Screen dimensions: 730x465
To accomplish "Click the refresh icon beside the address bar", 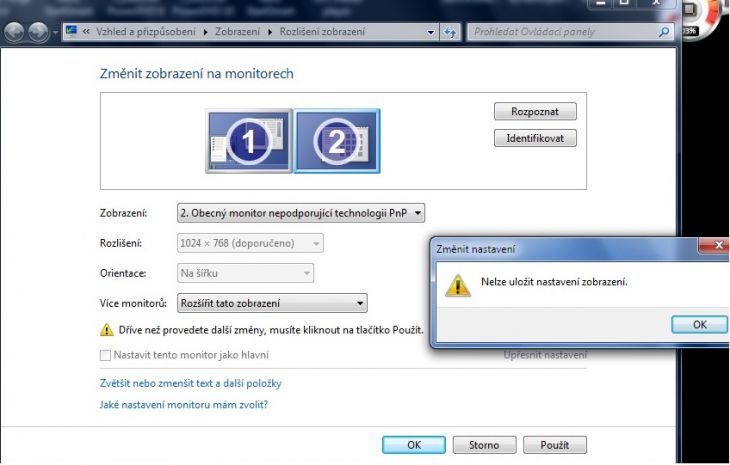I will tap(450, 32).
